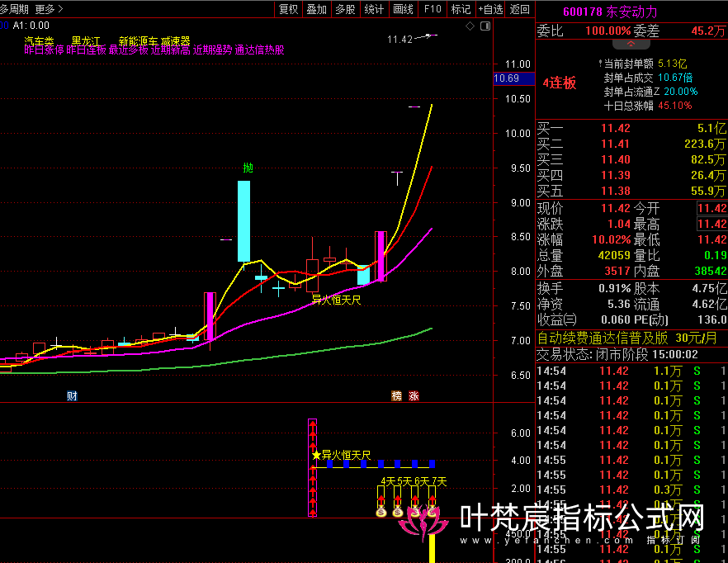Click the 近期新高 tag
This screenshot has width=728, height=563.
170,50
